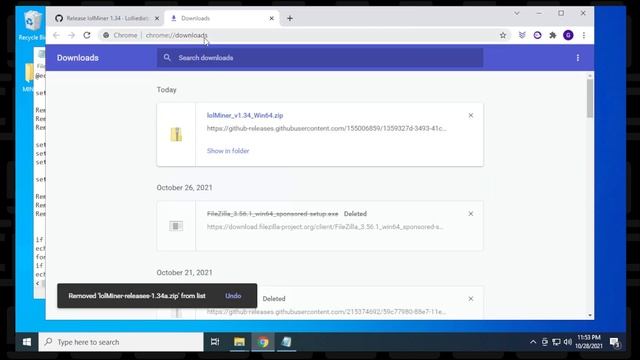The image size is (640, 360).
Task: Open the notification center icon
Action: point(615,342)
